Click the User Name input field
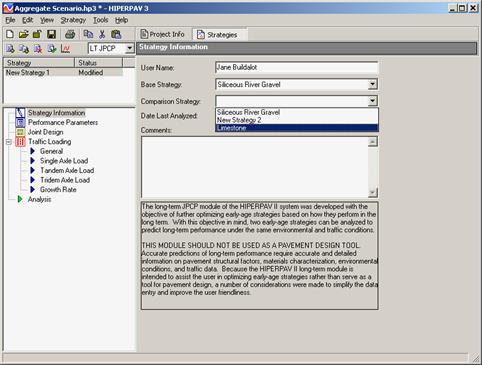The height and width of the screenshot is (365, 482). (297, 67)
